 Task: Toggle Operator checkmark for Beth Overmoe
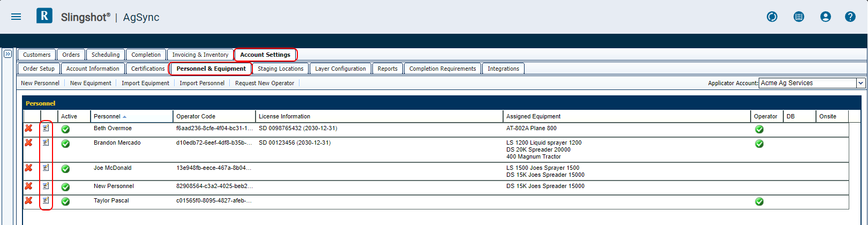pos(759,129)
